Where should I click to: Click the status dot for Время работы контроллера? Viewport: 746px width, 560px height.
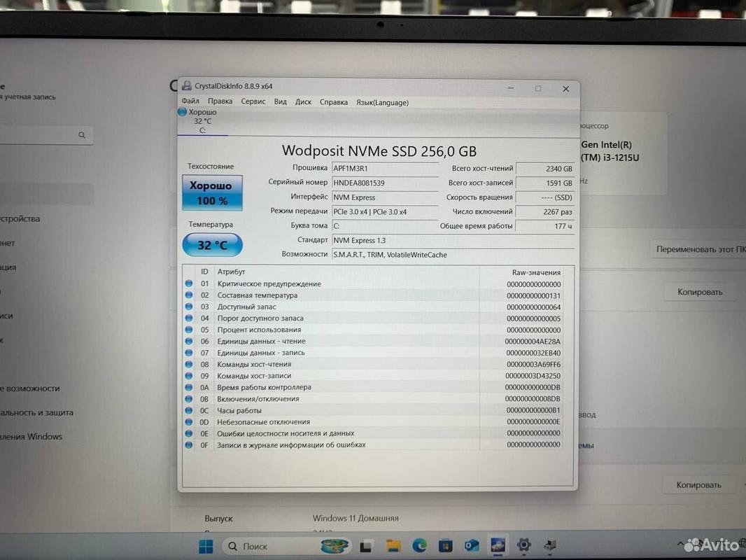tap(189, 387)
